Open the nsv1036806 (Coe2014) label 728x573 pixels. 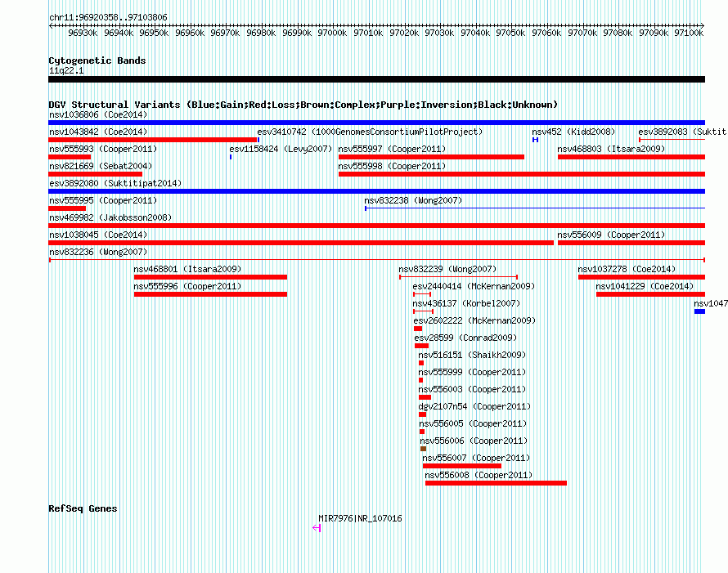98,114
